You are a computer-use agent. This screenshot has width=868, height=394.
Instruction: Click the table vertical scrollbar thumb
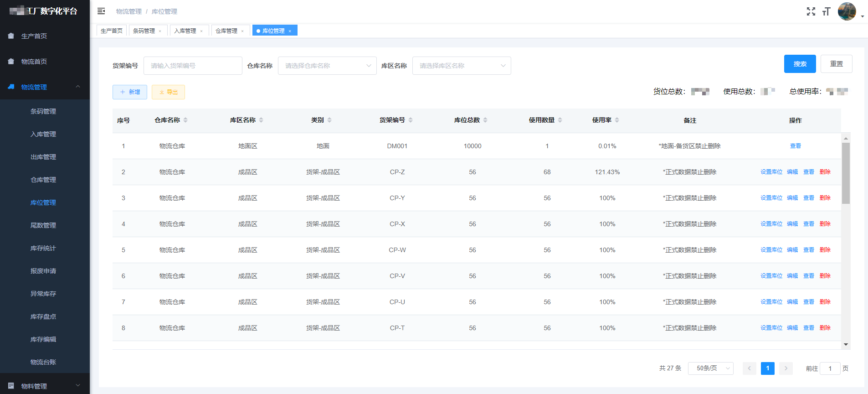[846, 173]
